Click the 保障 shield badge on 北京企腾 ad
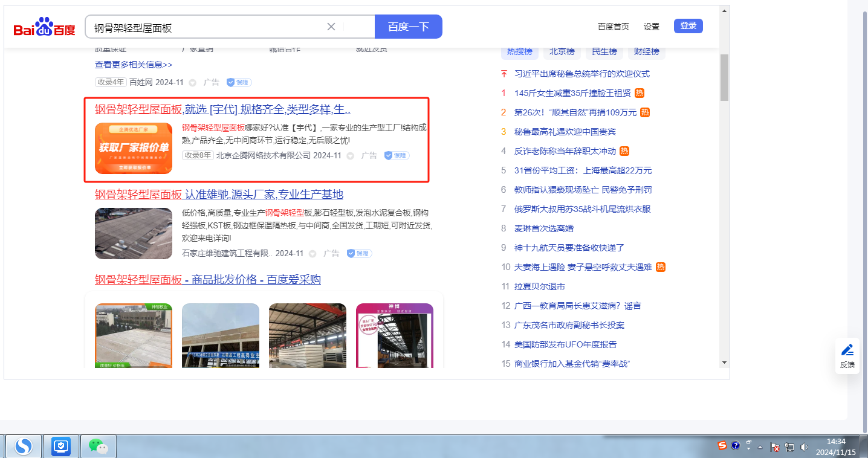 (397, 155)
